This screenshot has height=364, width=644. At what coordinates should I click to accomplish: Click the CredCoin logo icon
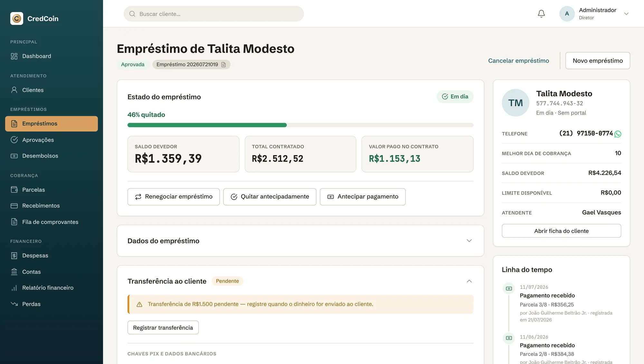tap(17, 18)
